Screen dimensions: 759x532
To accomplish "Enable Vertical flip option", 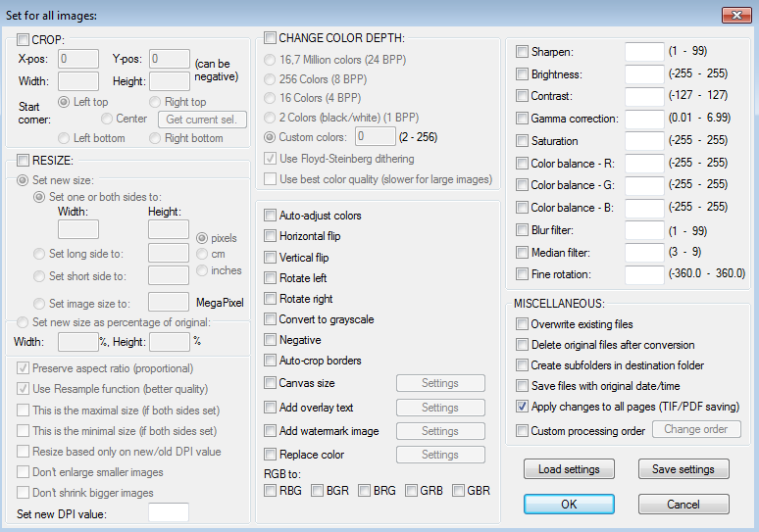I will (270, 258).
